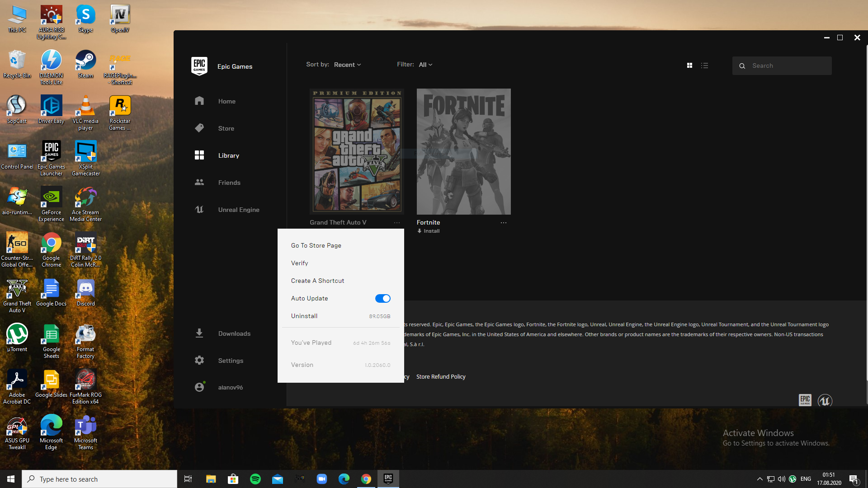Screen dimensions: 868x488
Task: Open Spotify from the taskbar
Action: click(255, 479)
